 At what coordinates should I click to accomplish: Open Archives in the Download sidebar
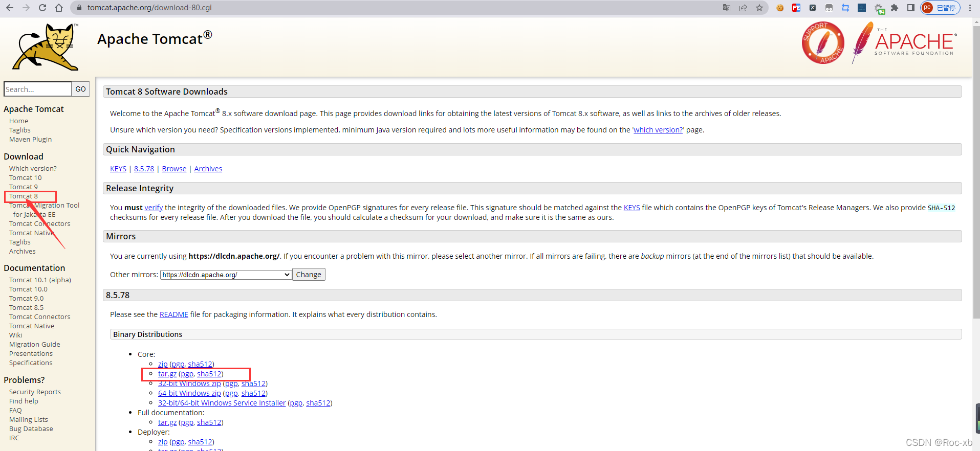[x=23, y=252]
